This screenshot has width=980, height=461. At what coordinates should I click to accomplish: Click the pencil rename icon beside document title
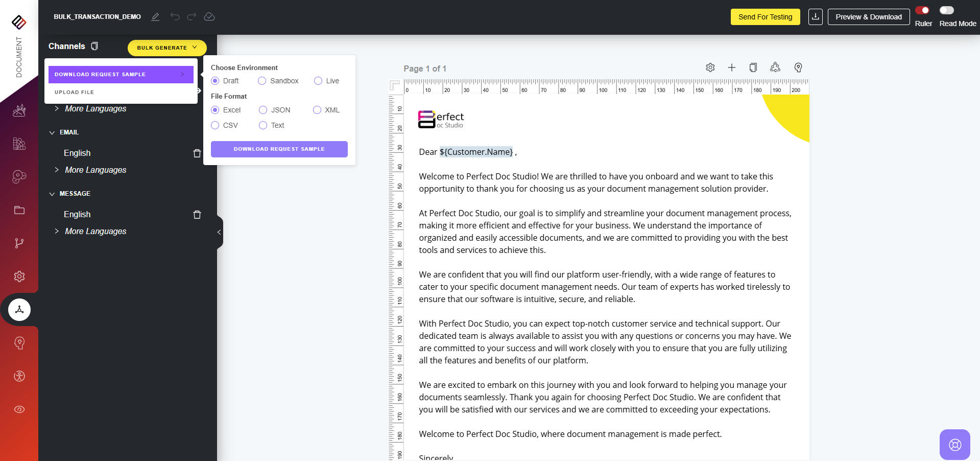(155, 17)
